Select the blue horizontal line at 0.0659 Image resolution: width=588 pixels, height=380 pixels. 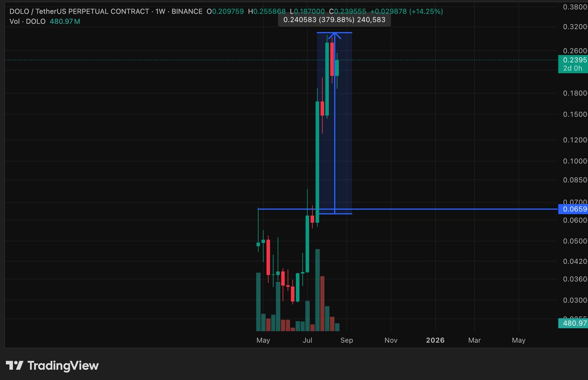click(x=408, y=209)
